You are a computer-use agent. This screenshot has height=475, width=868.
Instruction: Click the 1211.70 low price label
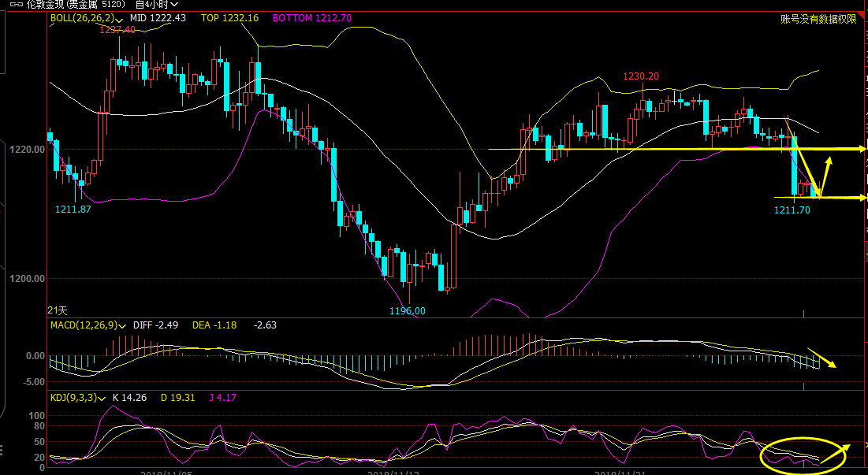point(792,210)
